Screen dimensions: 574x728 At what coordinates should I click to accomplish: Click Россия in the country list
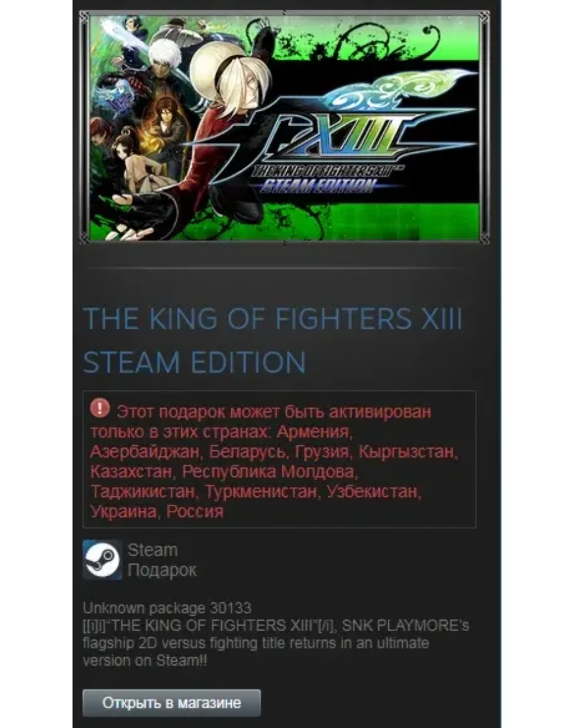pyautogui.click(x=195, y=512)
